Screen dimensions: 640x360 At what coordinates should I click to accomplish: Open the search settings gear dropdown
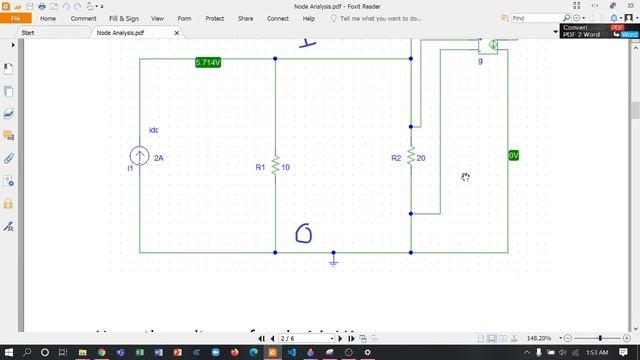(x=579, y=18)
